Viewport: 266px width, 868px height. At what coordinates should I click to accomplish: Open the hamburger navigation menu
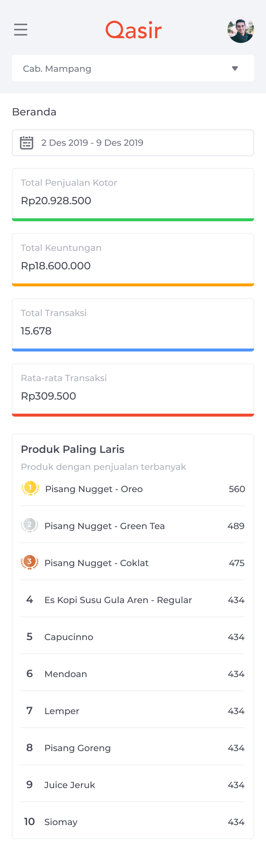(x=20, y=30)
